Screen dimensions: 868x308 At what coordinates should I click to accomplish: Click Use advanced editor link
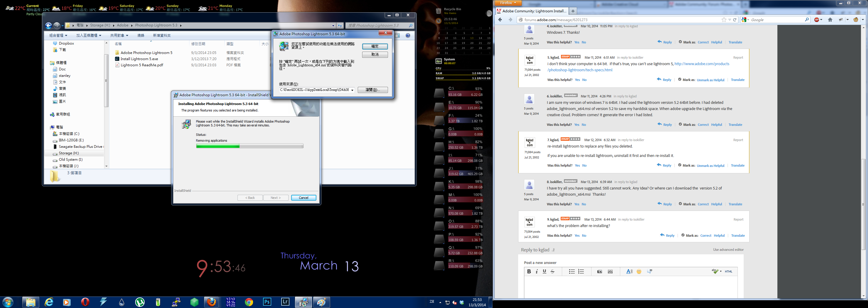click(x=728, y=250)
